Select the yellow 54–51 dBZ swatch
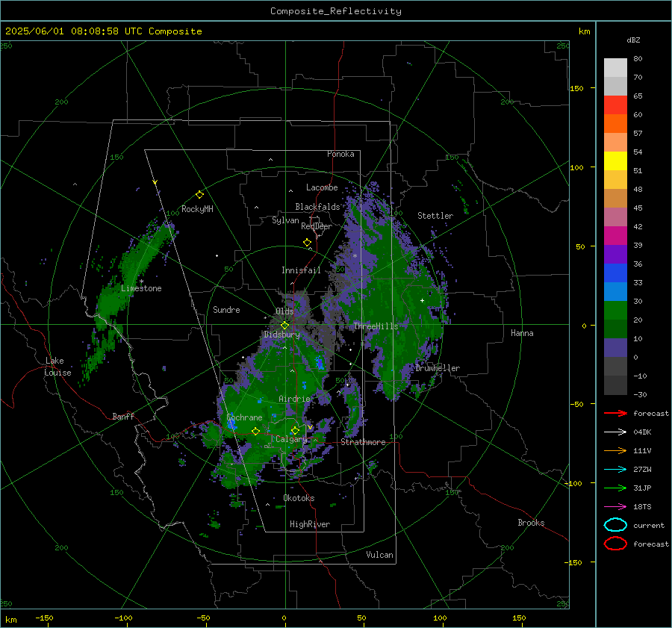672x628 pixels. pos(615,161)
